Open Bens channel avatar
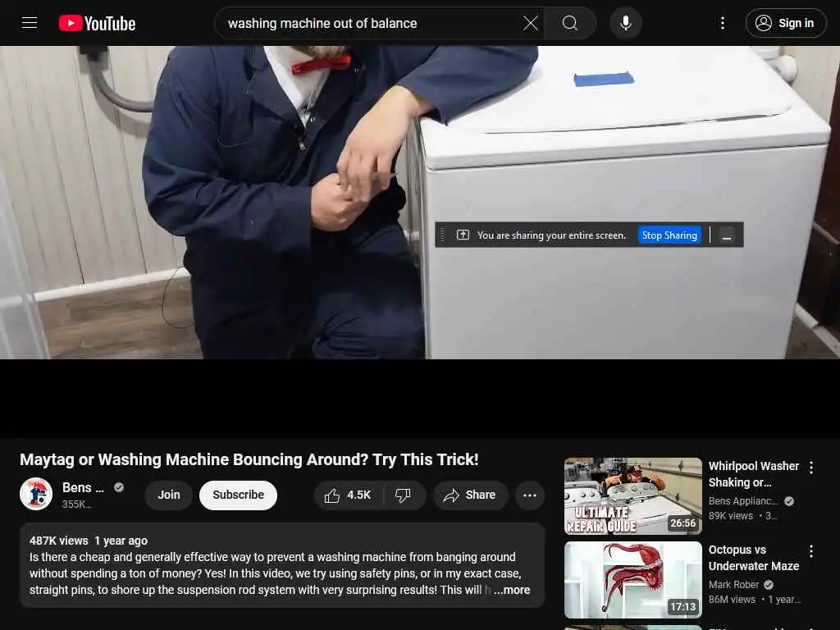Screen dimensions: 840x630 coord(36,494)
